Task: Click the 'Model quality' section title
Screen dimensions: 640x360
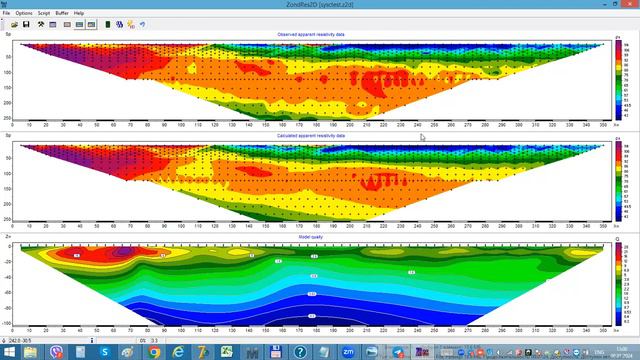Action: pyautogui.click(x=311, y=237)
